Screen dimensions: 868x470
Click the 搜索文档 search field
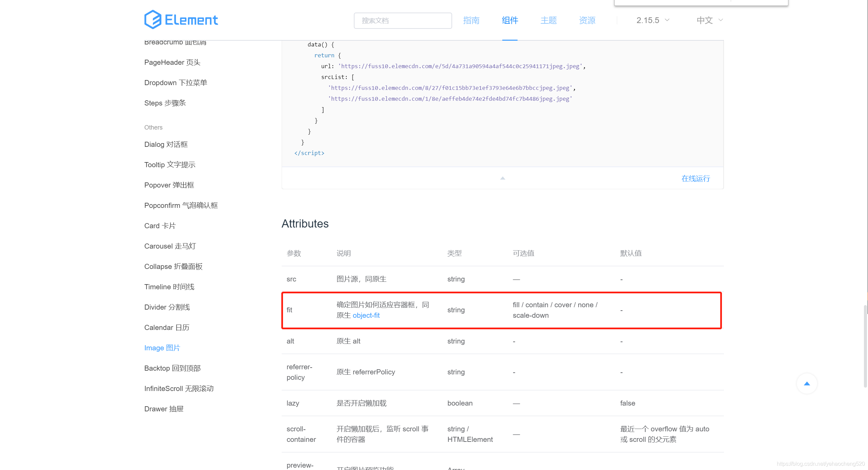(403, 21)
